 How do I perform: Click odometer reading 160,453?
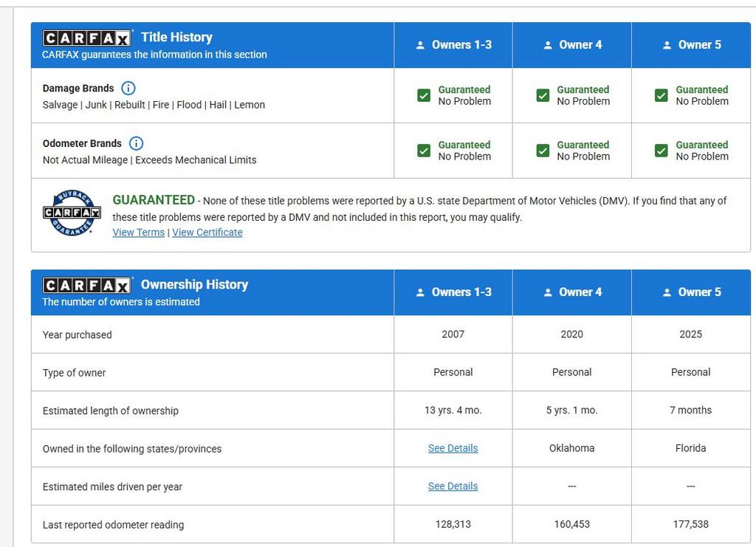pos(572,524)
